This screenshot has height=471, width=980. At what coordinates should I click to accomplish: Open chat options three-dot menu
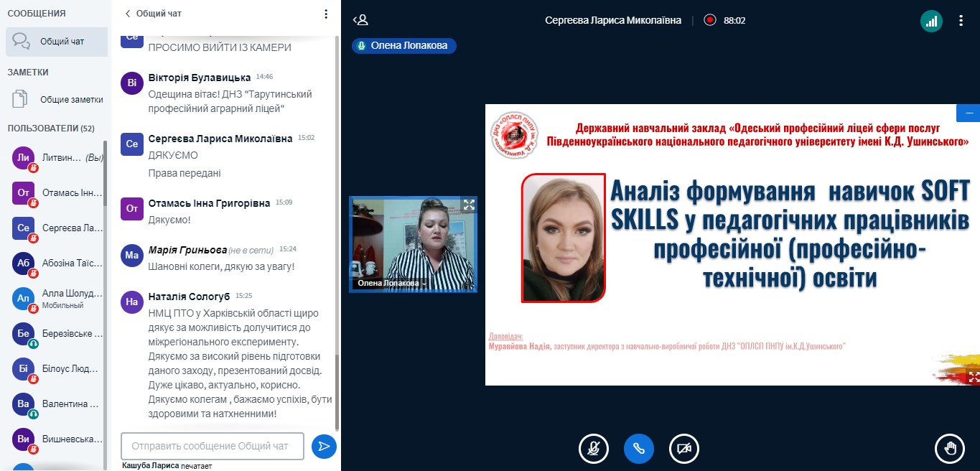(x=326, y=14)
